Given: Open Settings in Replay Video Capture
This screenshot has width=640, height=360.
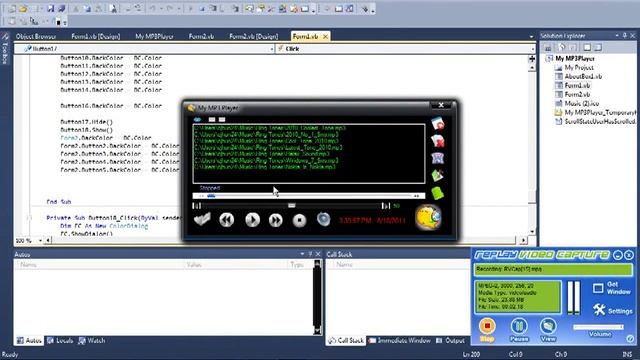Looking at the screenshot, I should point(612,310).
